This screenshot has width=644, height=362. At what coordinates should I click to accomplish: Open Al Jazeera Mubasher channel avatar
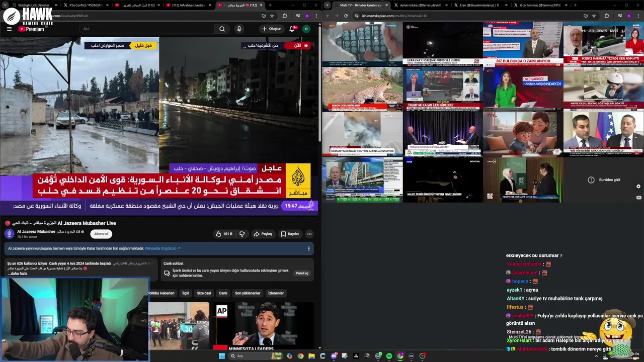tap(9, 234)
